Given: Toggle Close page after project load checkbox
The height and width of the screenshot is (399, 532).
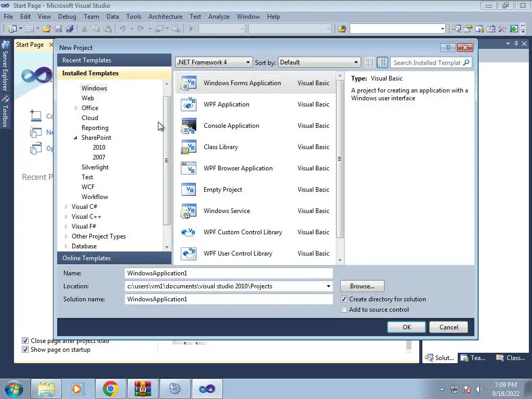Looking at the screenshot, I should click(25, 341).
